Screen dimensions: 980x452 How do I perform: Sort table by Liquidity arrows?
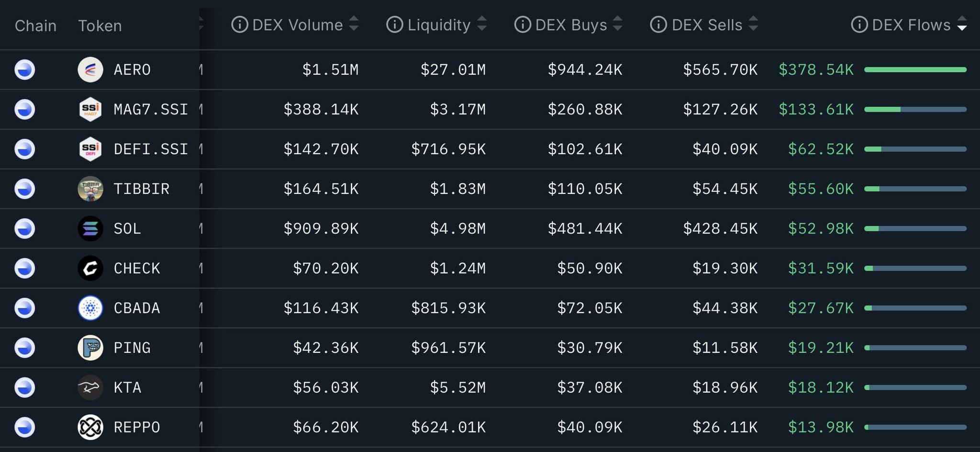pyautogui.click(x=482, y=23)
